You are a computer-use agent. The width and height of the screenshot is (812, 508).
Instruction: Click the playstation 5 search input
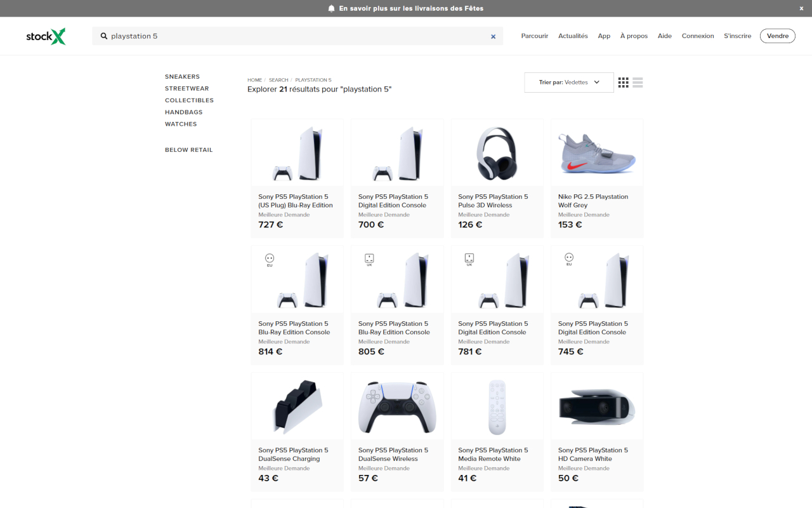(x=298, y=36)
